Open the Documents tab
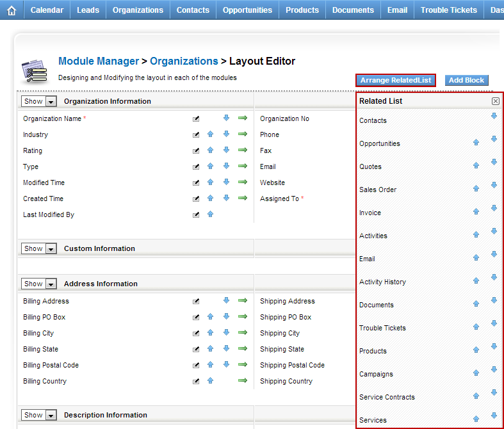This screenshot has width=504, height=429. (x=353, y=10)
